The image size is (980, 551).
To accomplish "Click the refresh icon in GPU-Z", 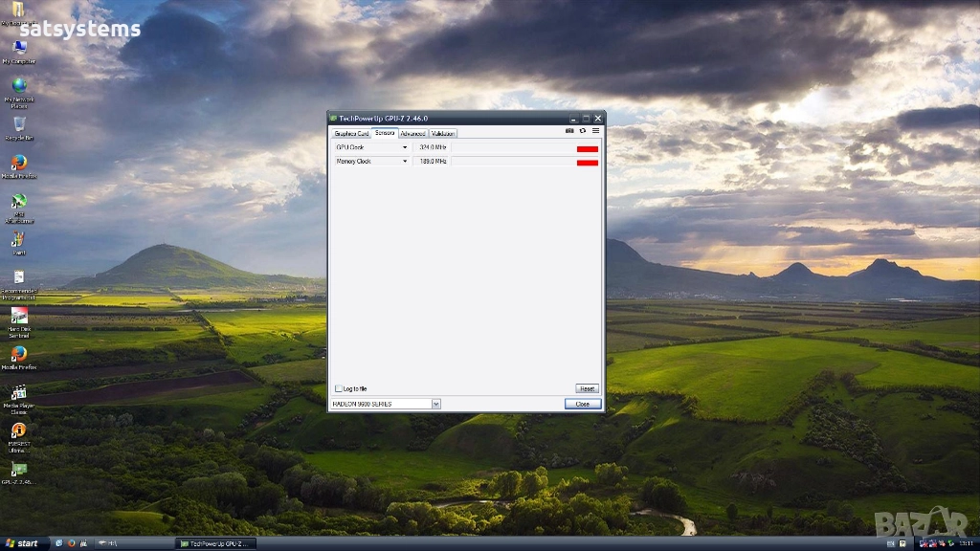I will tap(582, 131).
